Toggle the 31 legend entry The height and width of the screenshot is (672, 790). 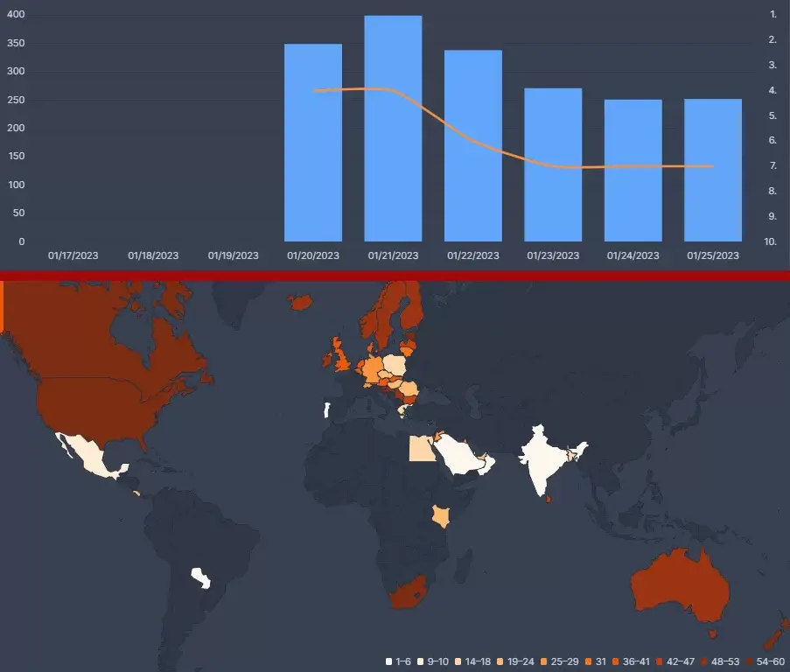tap(598, 661)
